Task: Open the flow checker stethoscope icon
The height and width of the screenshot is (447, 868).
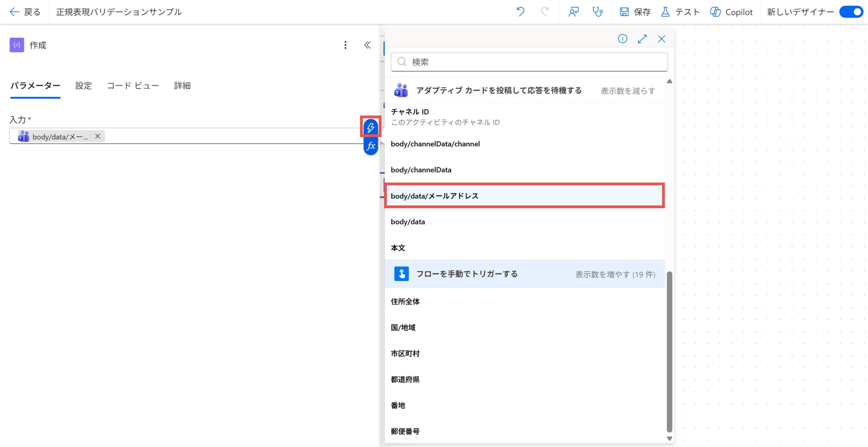Action: (597, 12)
